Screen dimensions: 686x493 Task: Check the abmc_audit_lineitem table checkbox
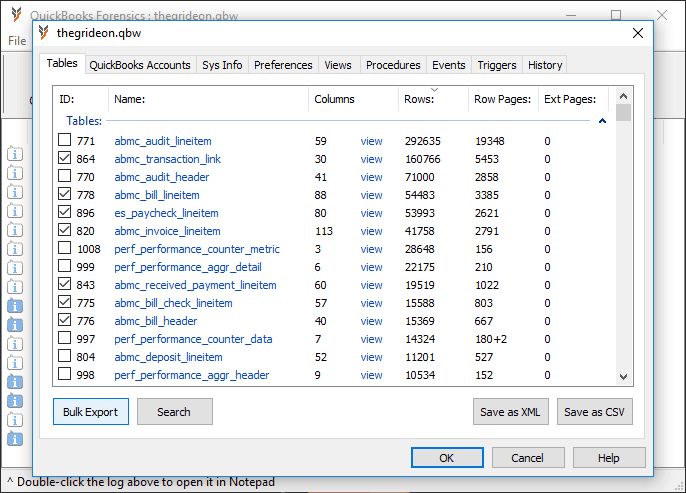tap(64, 140)
